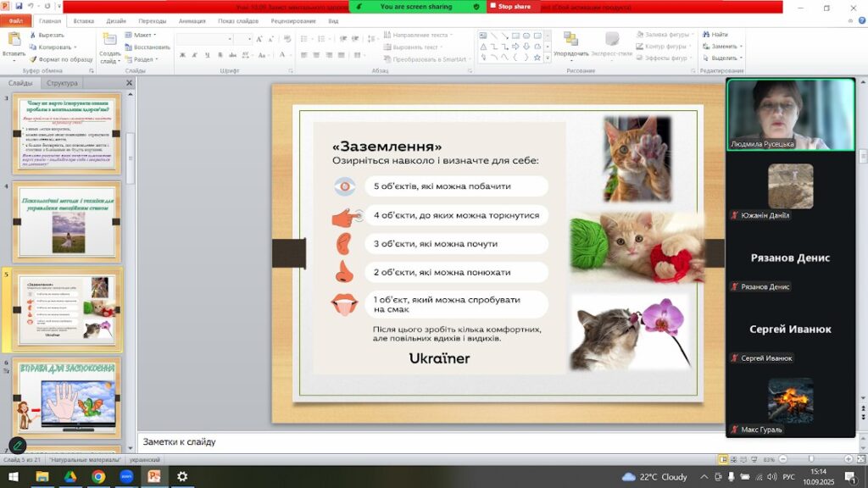Screen dimensions: 868x488
Task: Open the Макет layout dropdown
Action: click(142, 35)
